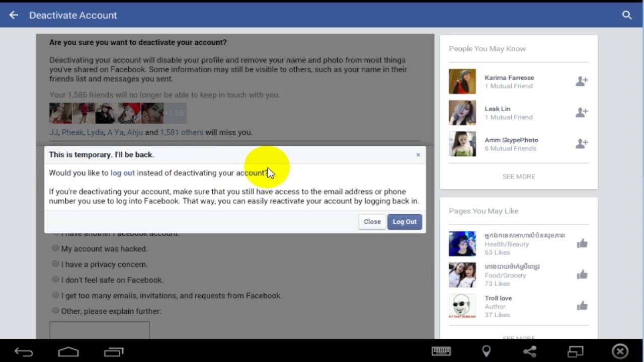Click the screen-size icon in bottom bar

click(575, 351)
